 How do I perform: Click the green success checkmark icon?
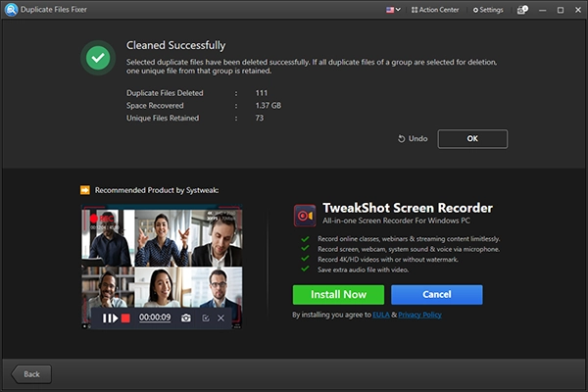pyautogui.click(x=98, y=58)
